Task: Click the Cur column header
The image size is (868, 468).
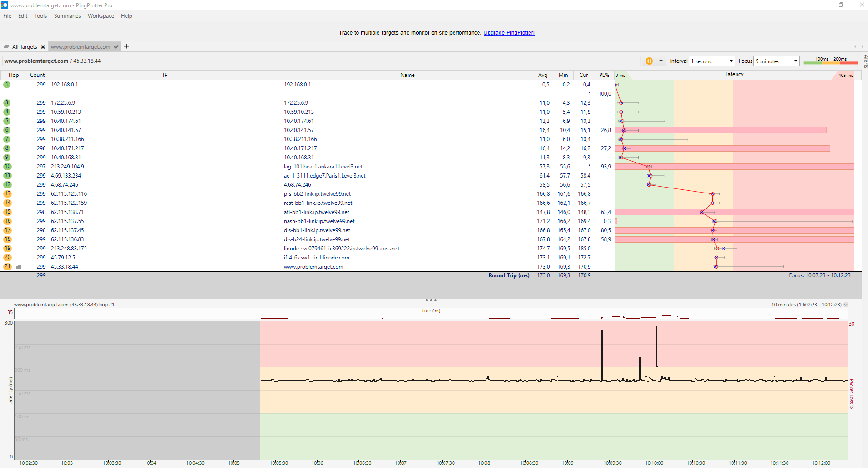Action: (x=584, y=75)
